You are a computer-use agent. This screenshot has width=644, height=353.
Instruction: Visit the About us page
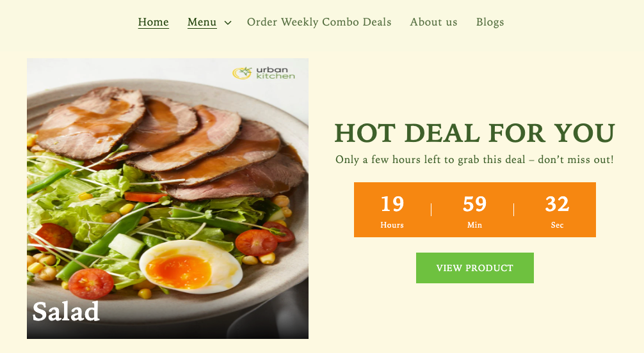coord(433,22)
